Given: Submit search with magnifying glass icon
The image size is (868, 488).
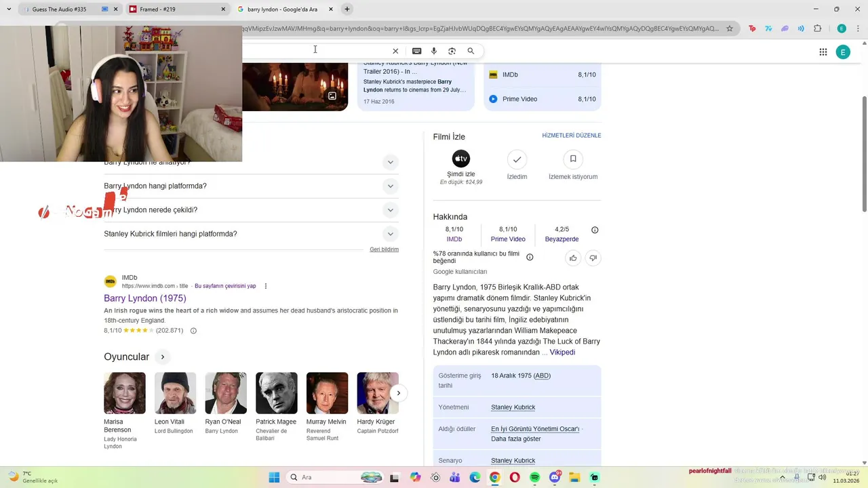Looking at the screenshot, I should [471, 51].
